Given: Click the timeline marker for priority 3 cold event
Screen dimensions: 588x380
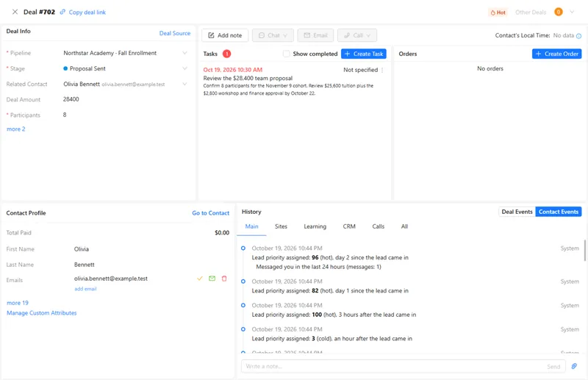Looking at the screenshot, I should [243, 329].
